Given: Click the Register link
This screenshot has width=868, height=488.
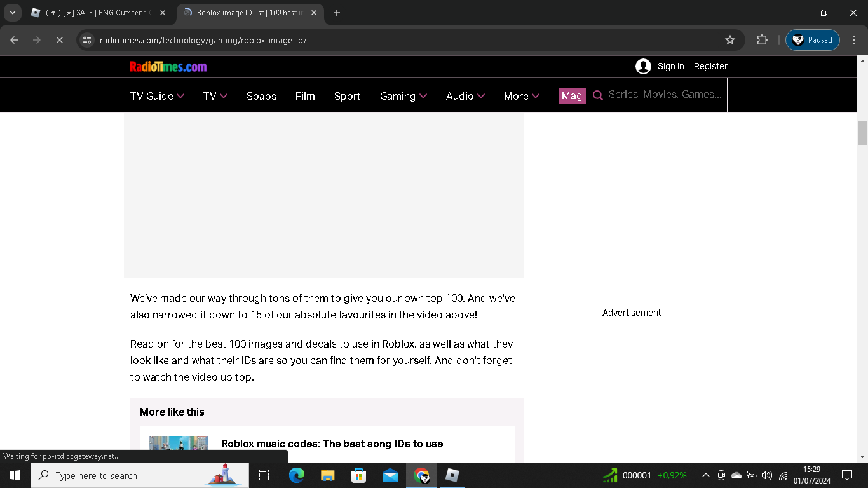Looking at the screenshot, I should coord(710,66).
